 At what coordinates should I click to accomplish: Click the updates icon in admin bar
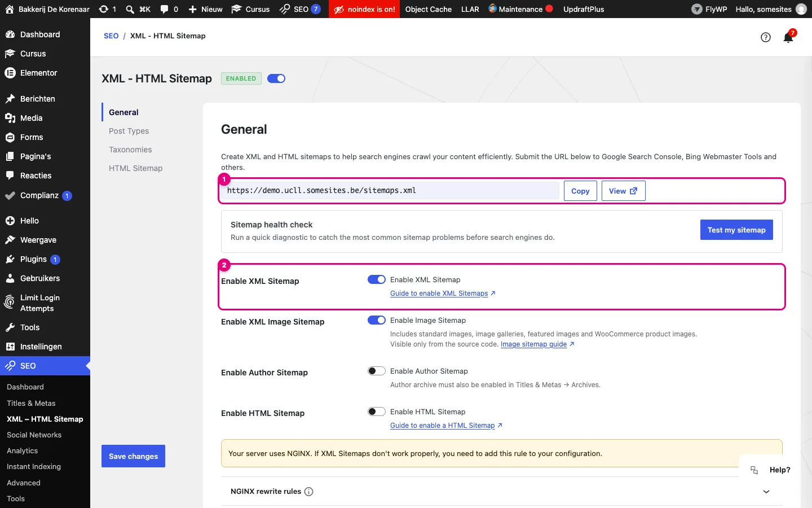[x=104, y=9]
